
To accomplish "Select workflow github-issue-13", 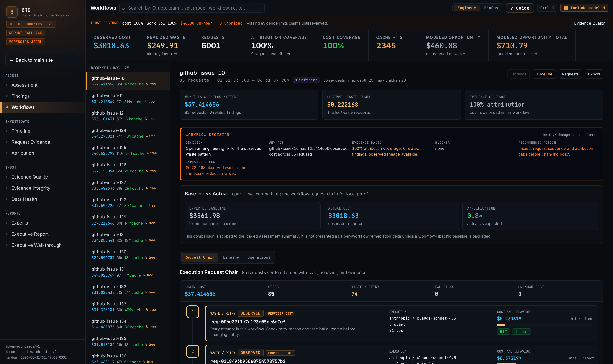I will (128, 237).
